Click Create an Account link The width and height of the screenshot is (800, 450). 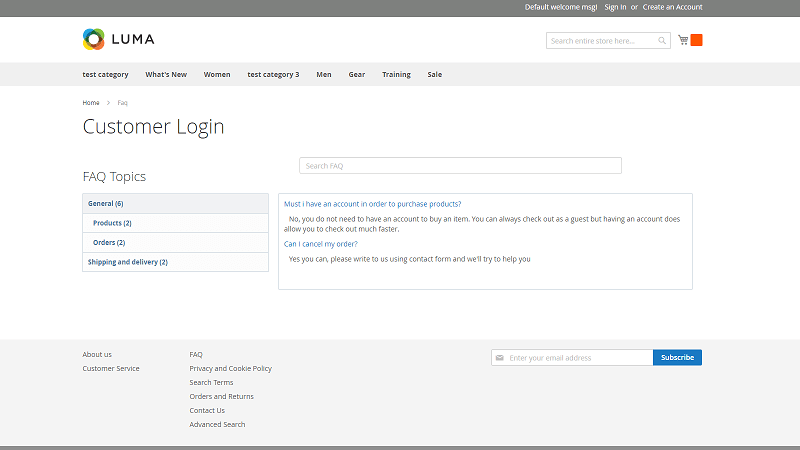(672, 7)
